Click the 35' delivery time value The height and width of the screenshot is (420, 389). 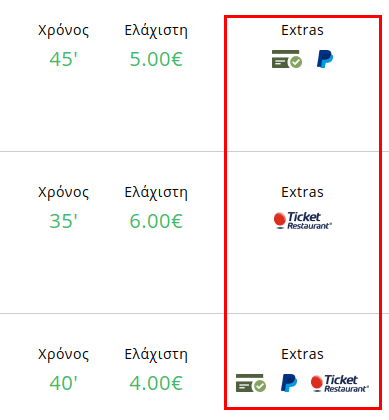tap(63, 221)
